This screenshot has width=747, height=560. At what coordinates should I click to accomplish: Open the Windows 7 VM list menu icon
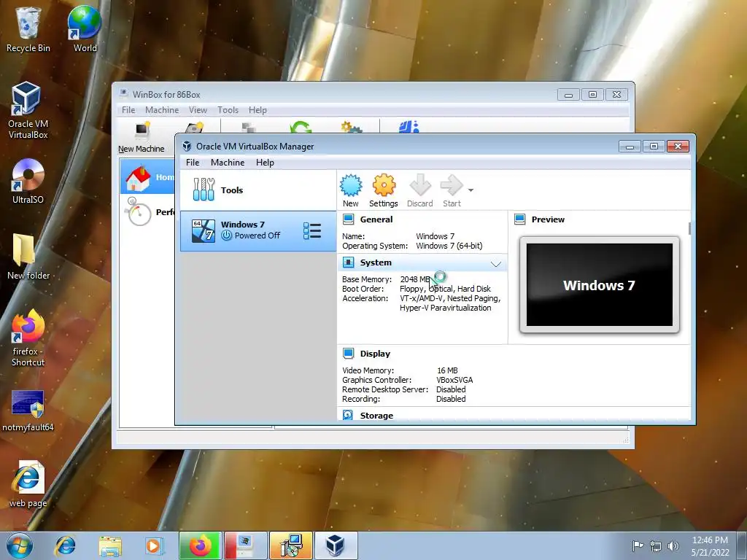point(312,231)
